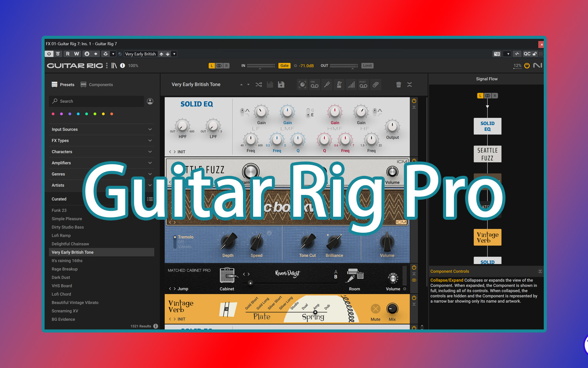Toggle the Solid EQ power button
588x368 pixels.
414,101
